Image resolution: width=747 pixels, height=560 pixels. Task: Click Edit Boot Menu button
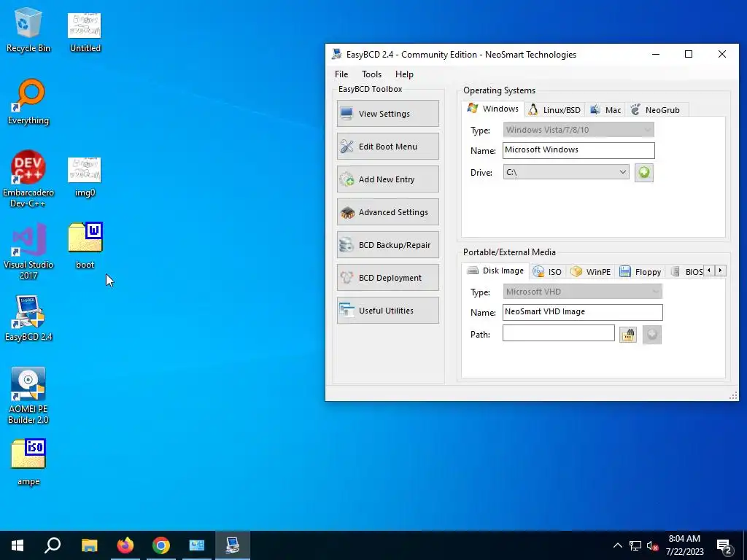(x=388, y=146)
